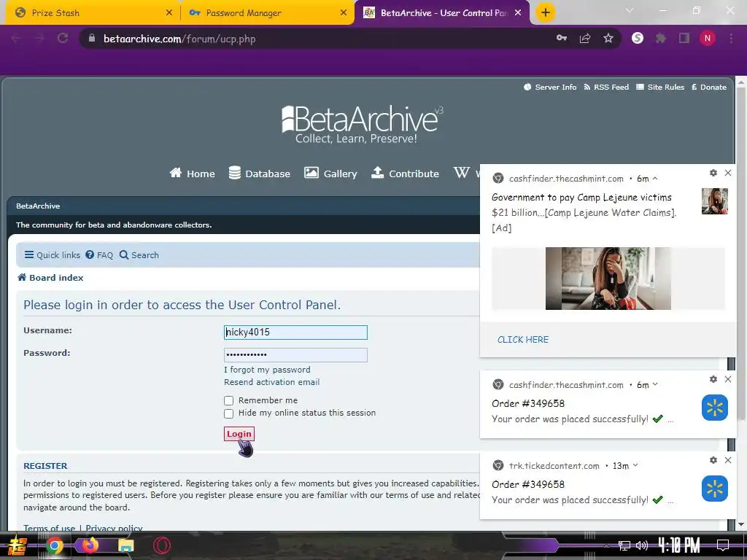Screen dimensions: 747x560
Task: Open the tab search chevron
Action: 630,10
